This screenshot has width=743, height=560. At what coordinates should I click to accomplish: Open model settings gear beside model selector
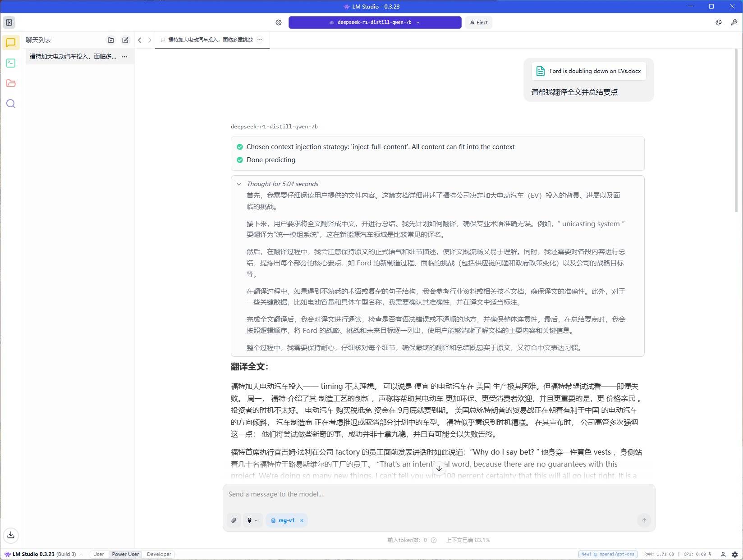(x=279, y=23)
